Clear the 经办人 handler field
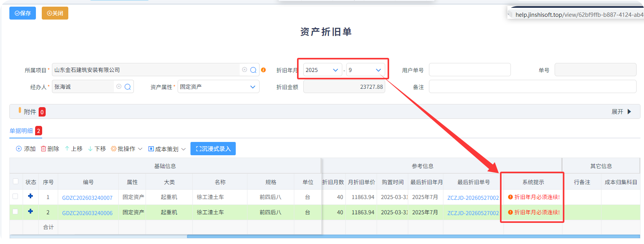 [119, 86]
